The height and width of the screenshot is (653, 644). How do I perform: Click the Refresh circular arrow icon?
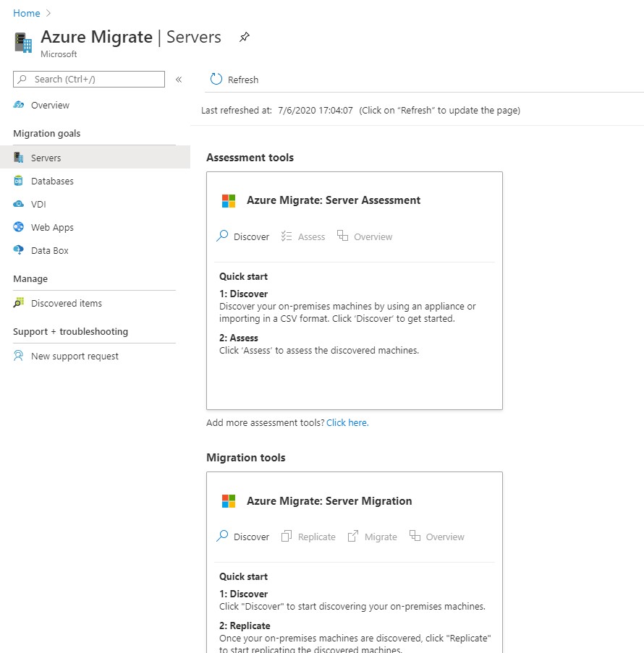pyautogui.click(x=216, y=79)
